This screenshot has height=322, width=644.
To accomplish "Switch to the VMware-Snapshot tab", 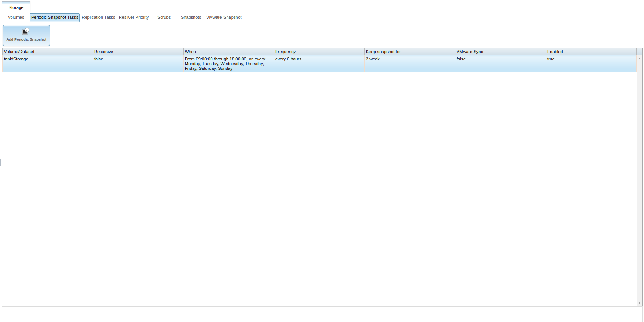I will (x=224, y=17).
